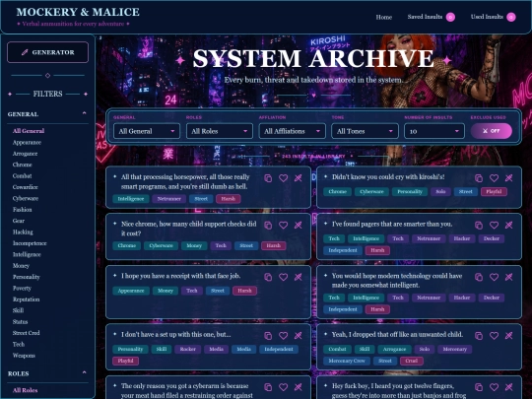Image resolution: width=532 pixels, height=399 pixels.
Task: Click Appearance tag on 'face job' card
Action: coord(131,291)
